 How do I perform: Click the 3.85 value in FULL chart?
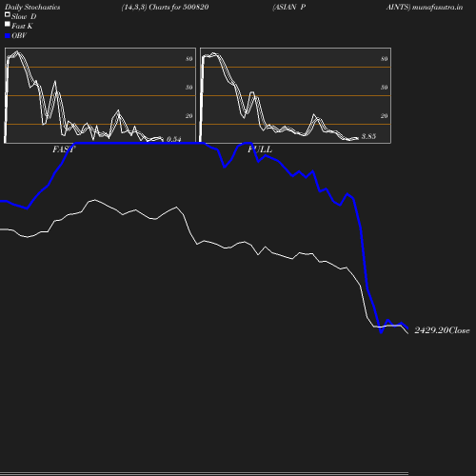368,136
